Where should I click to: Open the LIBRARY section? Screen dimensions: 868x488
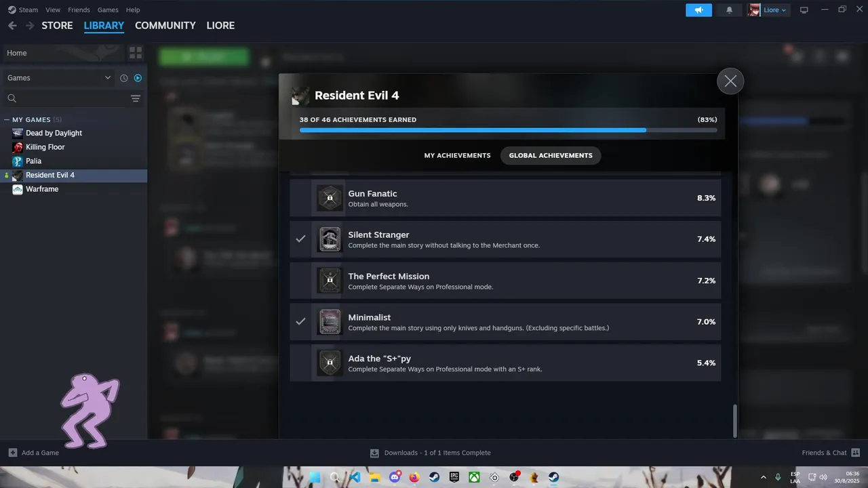point(104,26)
